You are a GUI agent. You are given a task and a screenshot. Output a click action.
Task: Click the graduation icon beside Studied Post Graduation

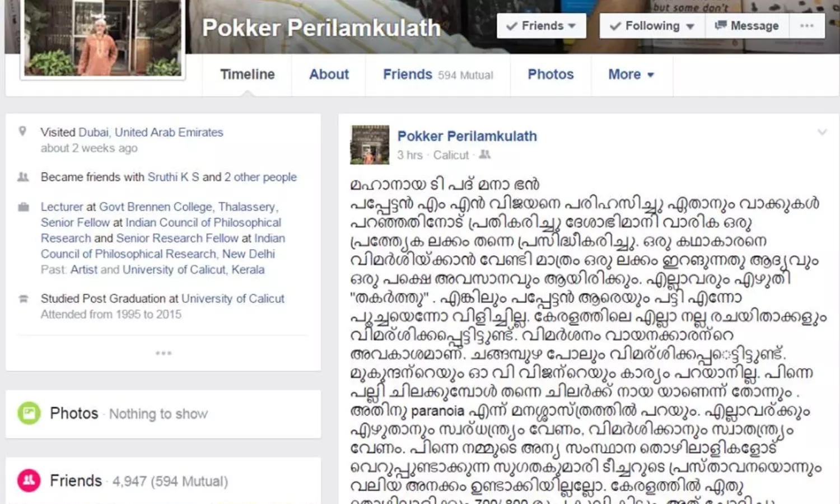pyautogui.click(x=23, y=298)
